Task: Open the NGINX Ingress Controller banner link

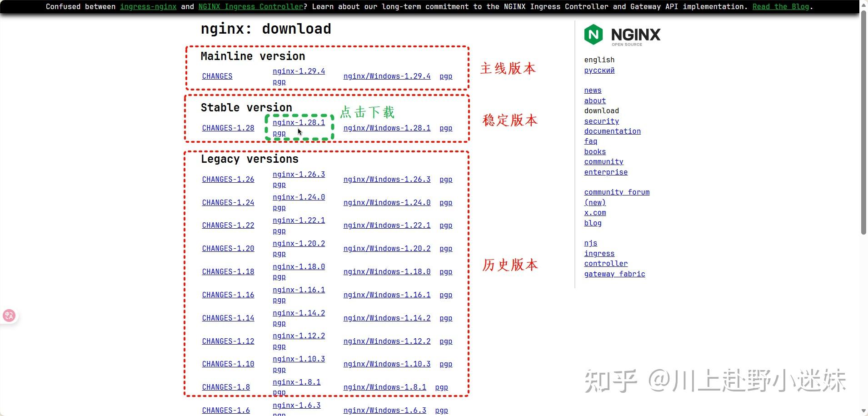Action: [x=249, y=6]
